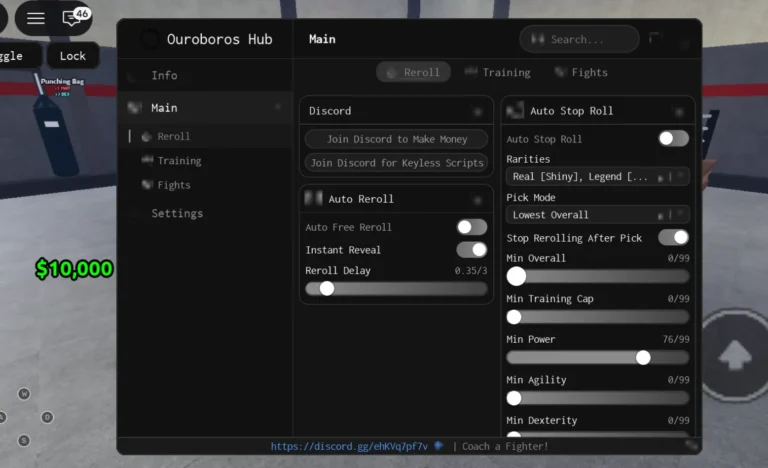Collapse the Discord section

point(478,112)
